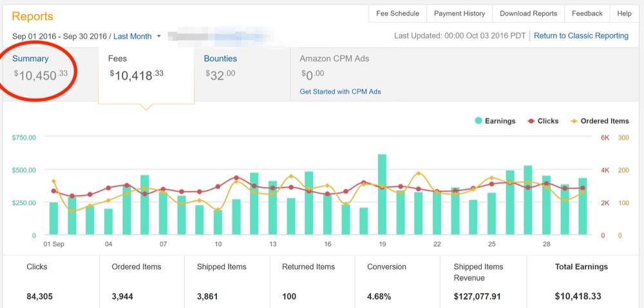The width and height of the screenshot is (644, 308).
Task: Click the Help button
Action: 624,14
